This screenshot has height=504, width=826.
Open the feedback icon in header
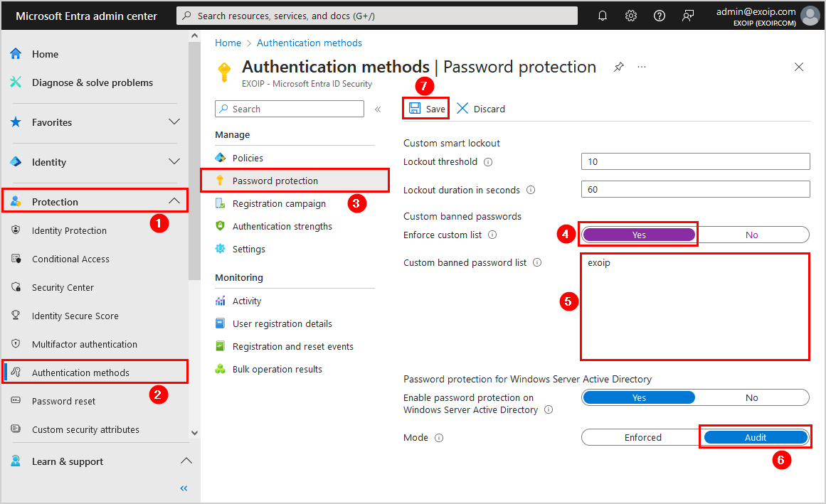coord(688,16)
